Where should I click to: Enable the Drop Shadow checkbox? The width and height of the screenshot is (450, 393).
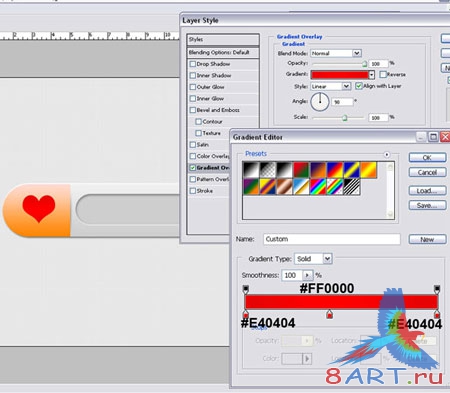[193, 64]
